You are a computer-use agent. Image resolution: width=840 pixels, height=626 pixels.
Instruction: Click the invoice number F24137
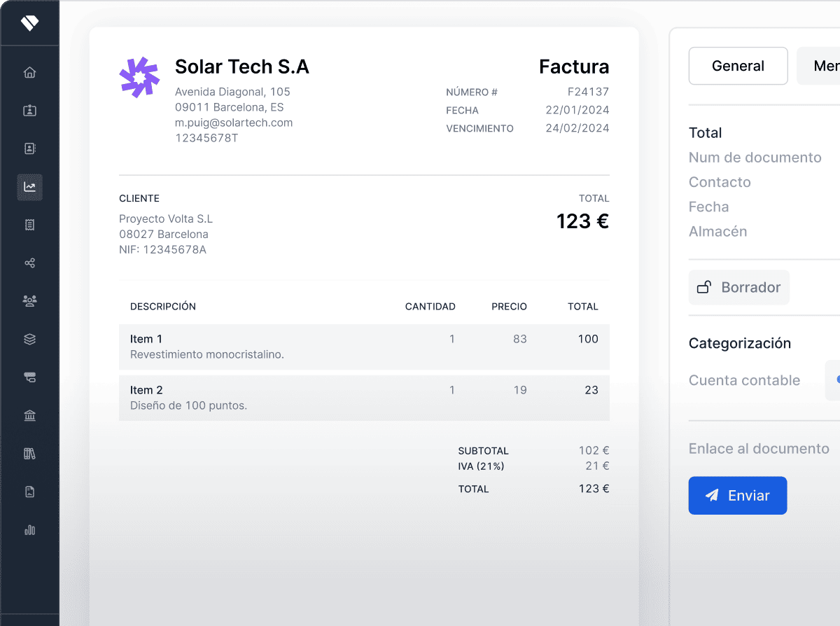[588, 92]
